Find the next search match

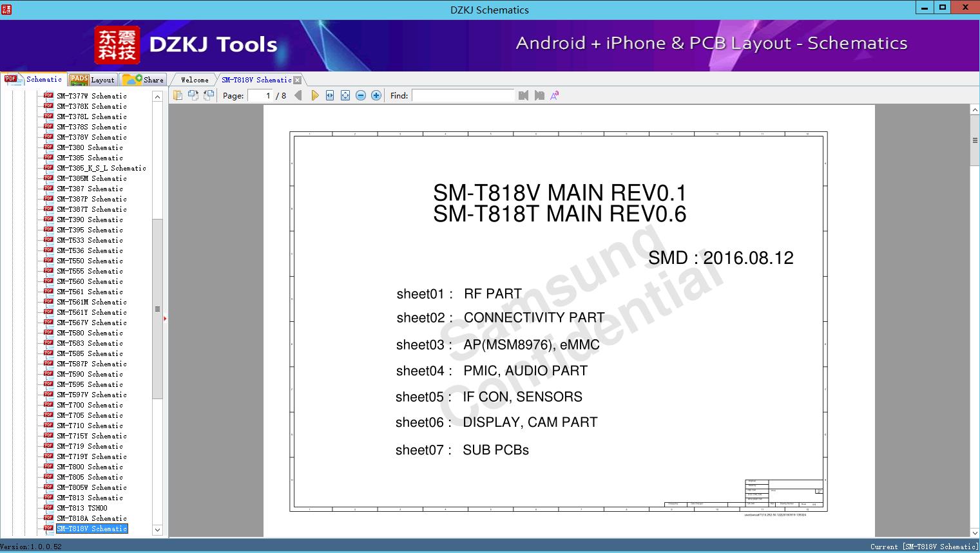(x=539, y=95)
